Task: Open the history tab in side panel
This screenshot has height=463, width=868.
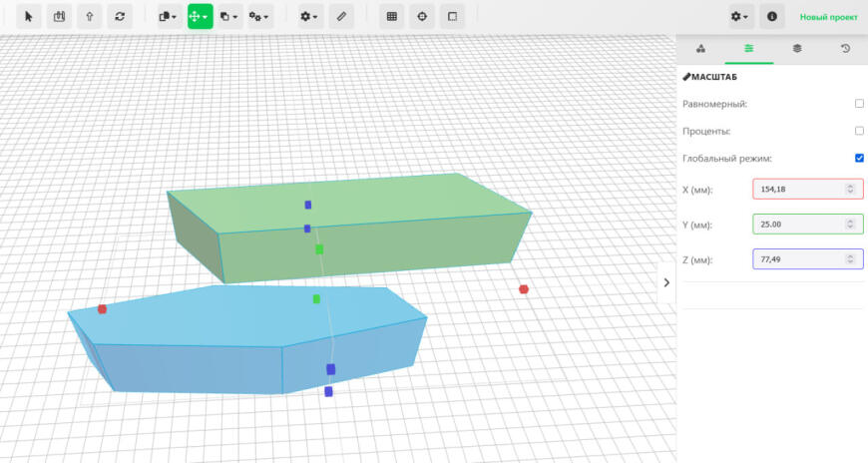Action: (845, 48)
